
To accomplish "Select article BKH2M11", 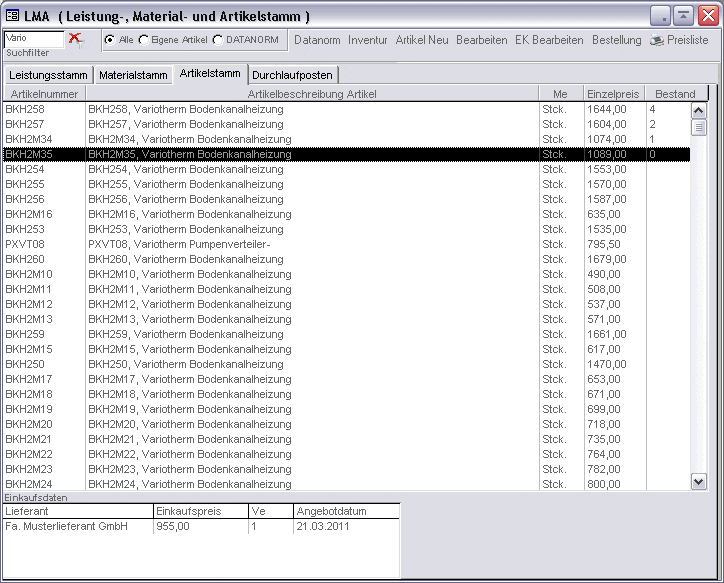I will click(347, 289).
